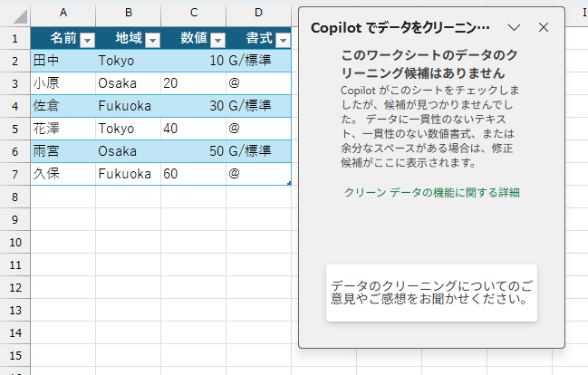The width and height of the screenshot is (588, 375).
Task: Open the クリーン データの機能に関する詳細 link
Action: (x=432, y=193)
